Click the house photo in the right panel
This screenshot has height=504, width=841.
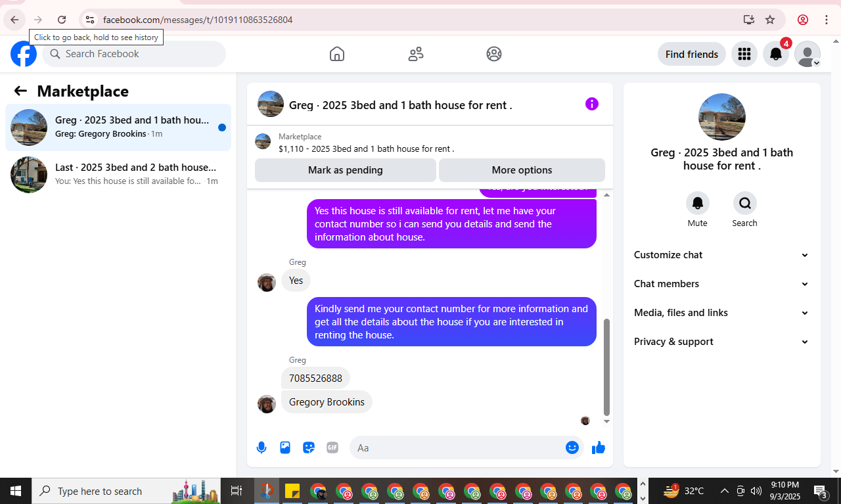(x=722, y=117)
